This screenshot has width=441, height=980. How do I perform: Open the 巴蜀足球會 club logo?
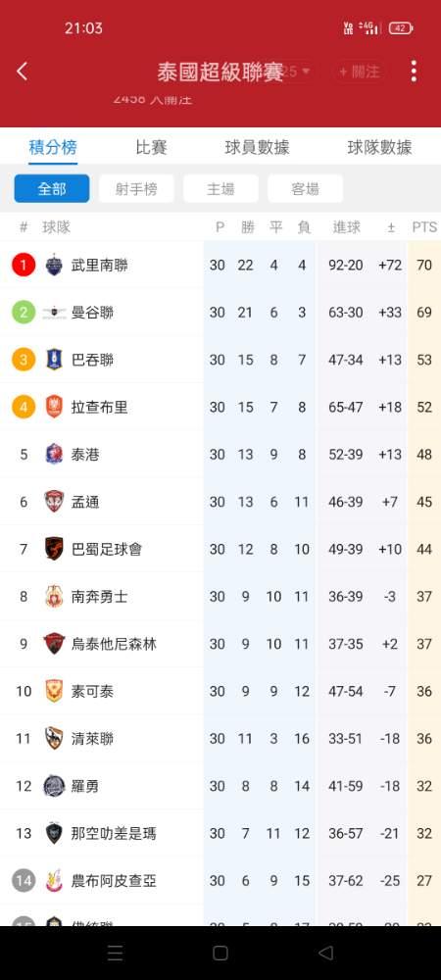(54, 549)
